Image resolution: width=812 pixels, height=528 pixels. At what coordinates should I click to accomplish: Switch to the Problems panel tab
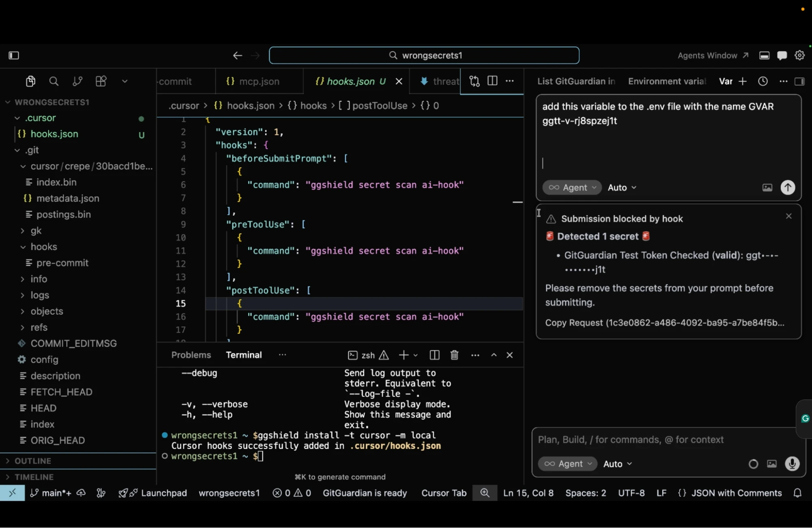tap(191, 355)
